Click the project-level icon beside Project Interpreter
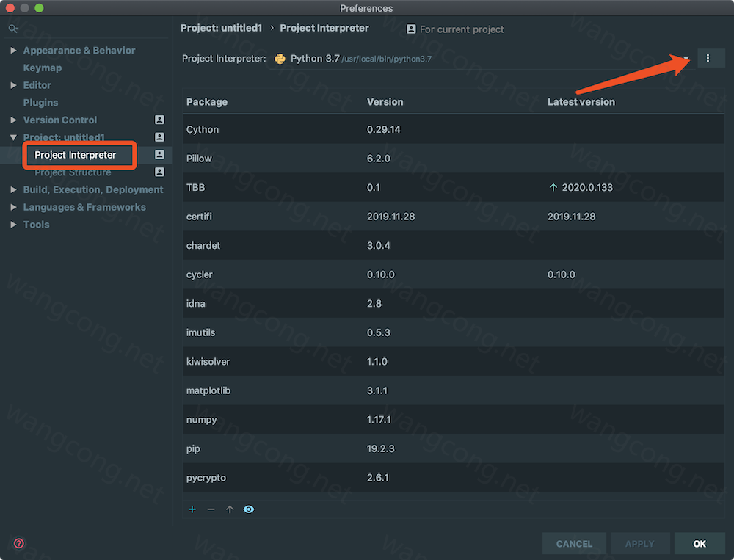 [x=159, y=155]
